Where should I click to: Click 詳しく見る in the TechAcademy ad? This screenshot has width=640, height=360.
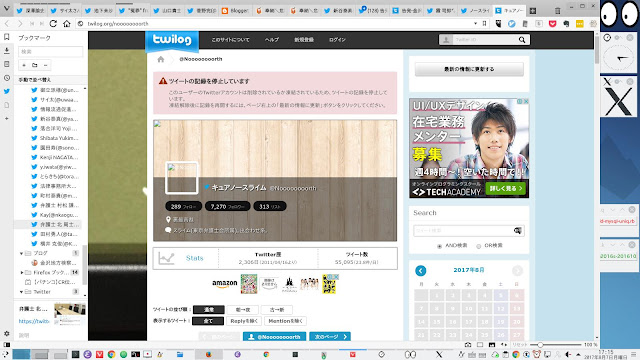[505, 189]
